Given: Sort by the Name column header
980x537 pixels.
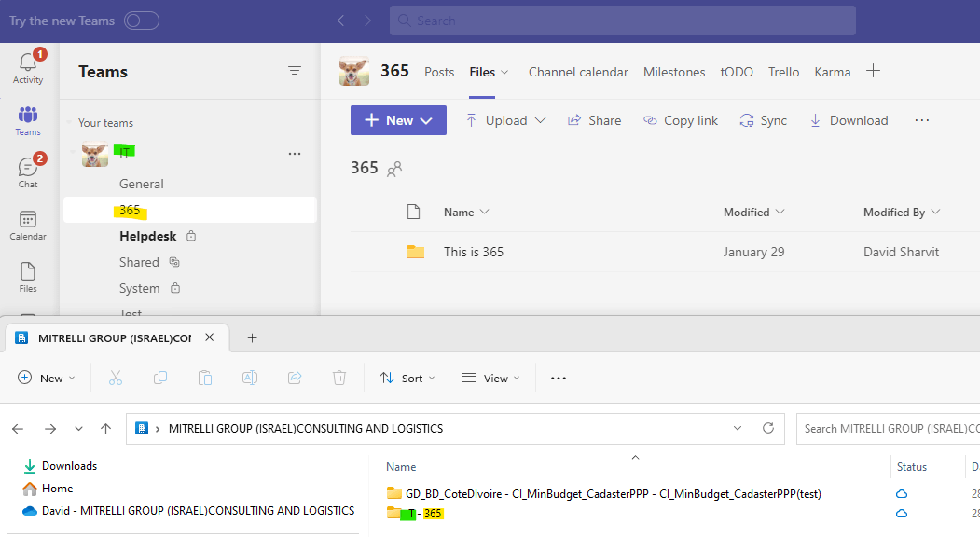Looking at the screenshot, I should point(465,212).
